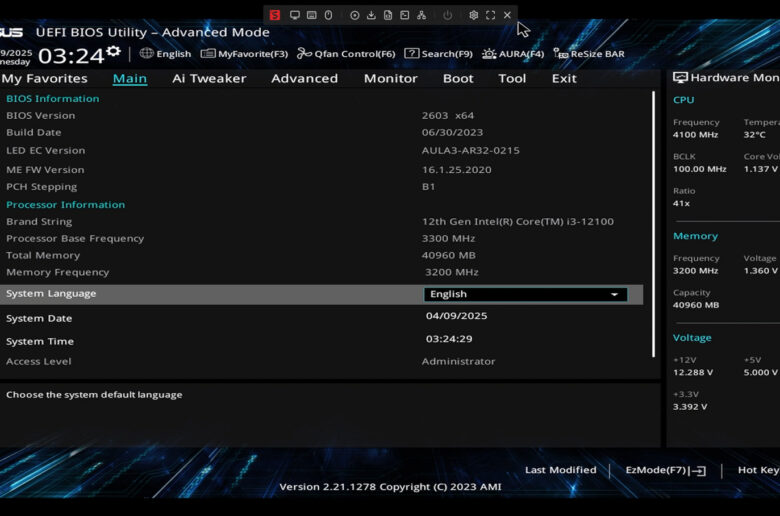The image size is (780, 516).
Task: Click the PCH Stepping value B1
Action: click(x=428, y=187)
